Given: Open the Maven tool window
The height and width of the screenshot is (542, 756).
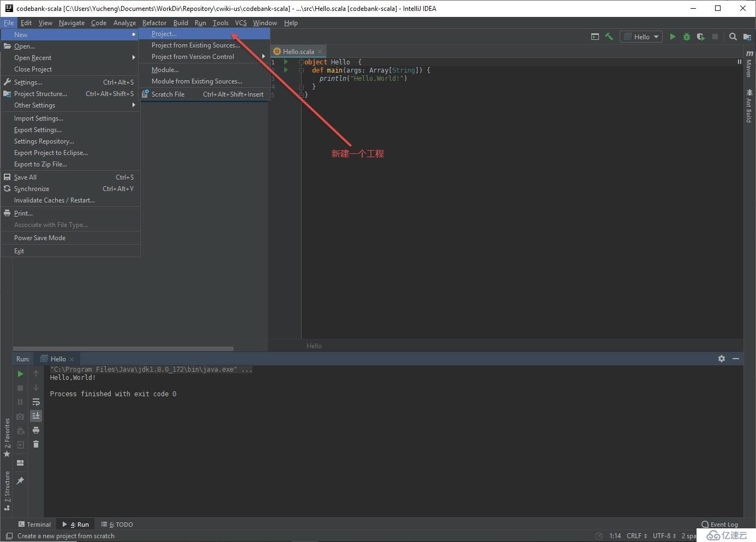Looking at the screenshot, I should pyautogui.click(x=749, y=64).
